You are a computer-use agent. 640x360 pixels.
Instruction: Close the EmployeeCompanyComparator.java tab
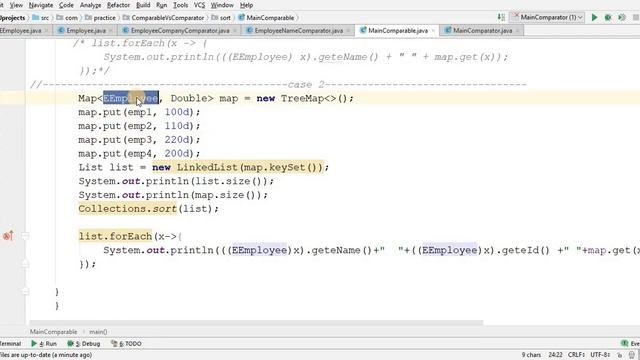pos(235,31)
